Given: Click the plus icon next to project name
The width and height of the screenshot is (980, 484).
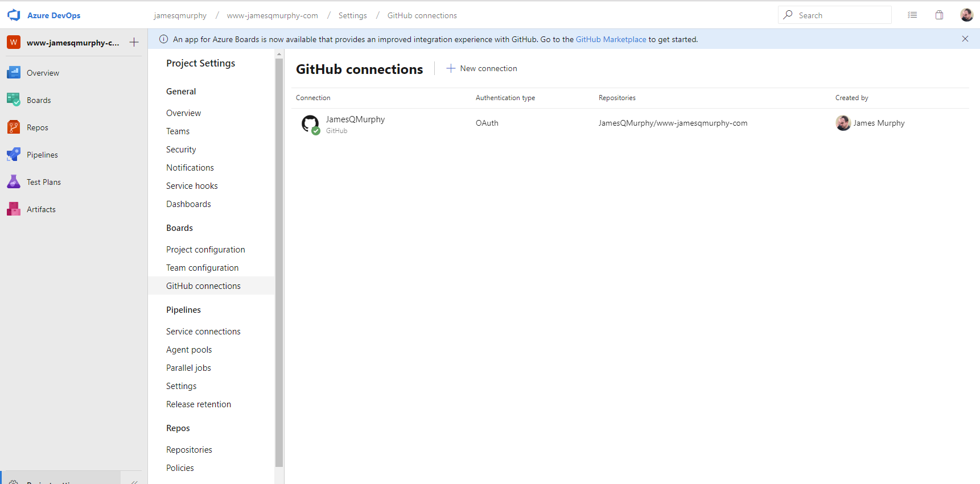Looking at the screenshot, I should click(x=134, y=42).
